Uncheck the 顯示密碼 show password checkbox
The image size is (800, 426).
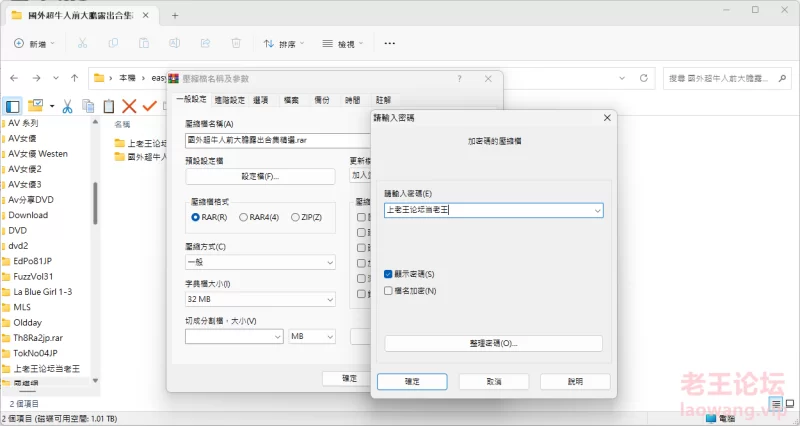tap(389, 273)
